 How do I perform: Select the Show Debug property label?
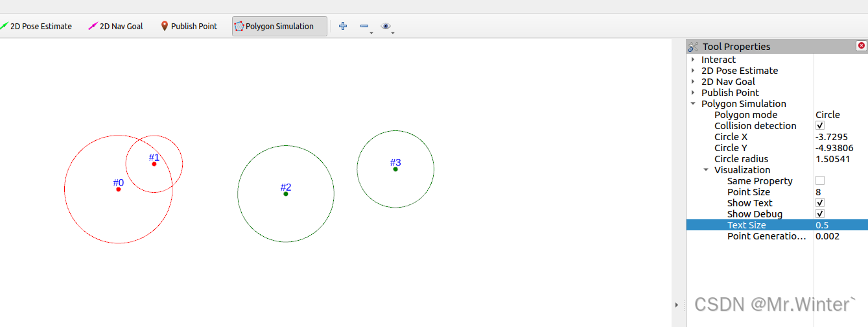coord(755,214)
